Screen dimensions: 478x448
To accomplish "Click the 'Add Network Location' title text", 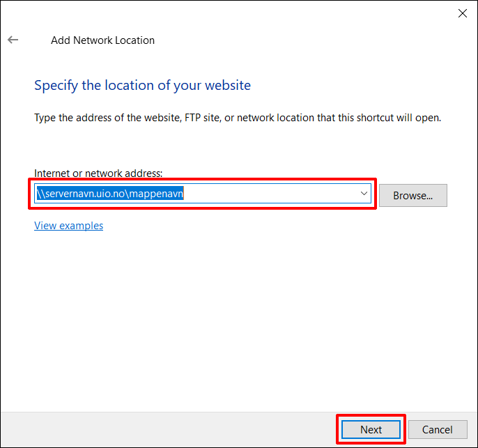I will (x=102, y=40).
